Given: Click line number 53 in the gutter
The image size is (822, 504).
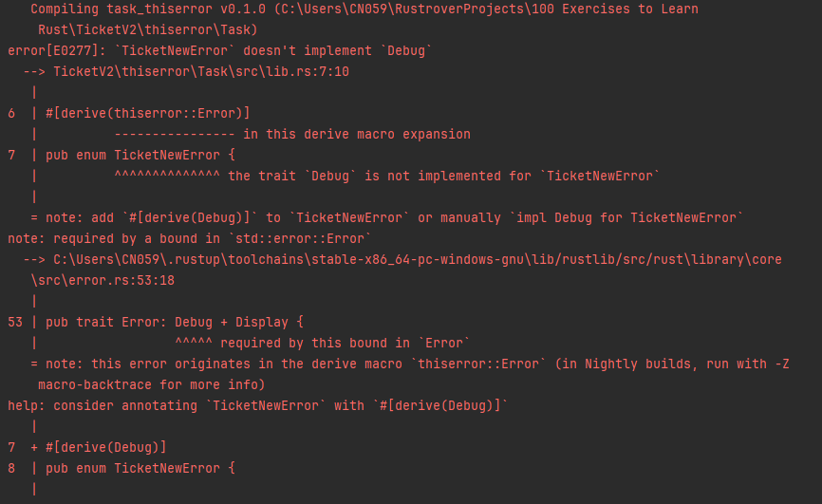Looking at the screenshot, I should pyautogui.click(x=15, y=322).
